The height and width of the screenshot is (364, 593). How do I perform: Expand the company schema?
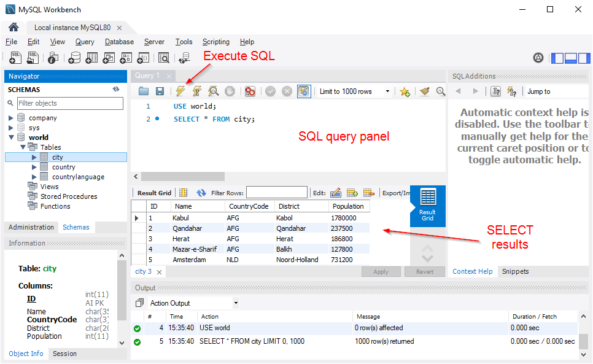point(11,118)
